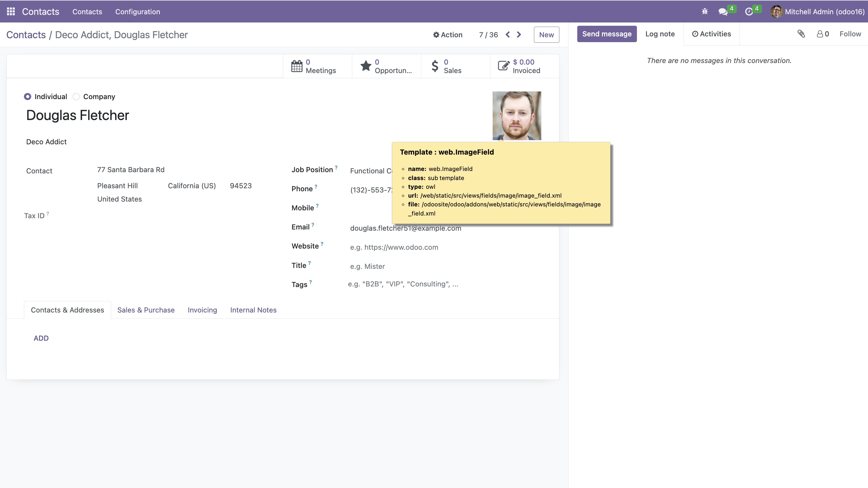Open the Configuration menu

pyautogui.click(x=137, y=12)
